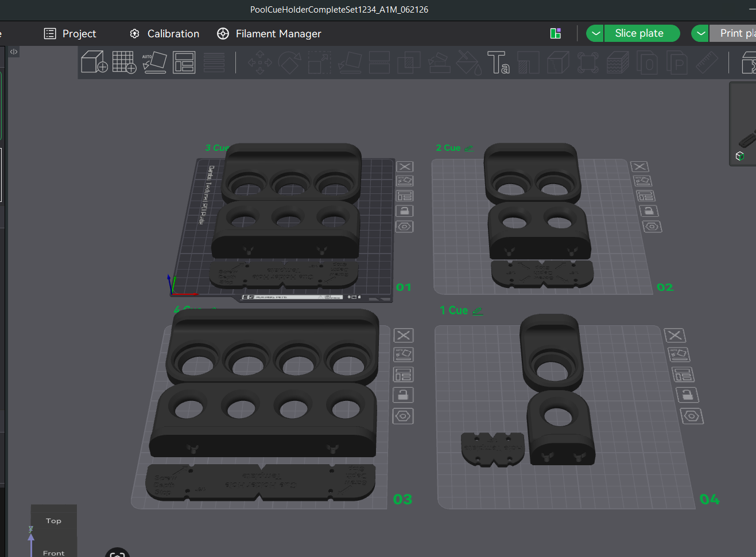Arrange all objects using top toolbar icon
The image size is (756, 557).
(x=184, y=62)
